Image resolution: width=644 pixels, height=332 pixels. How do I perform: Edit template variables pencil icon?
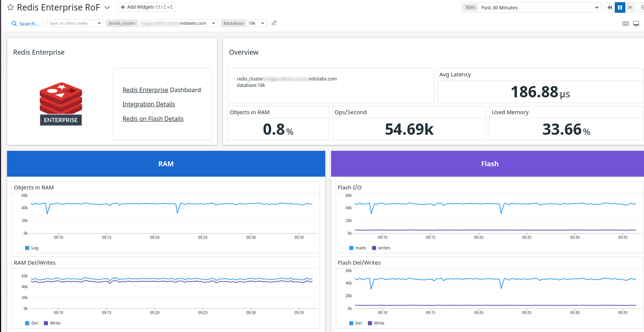pos(274,23)
